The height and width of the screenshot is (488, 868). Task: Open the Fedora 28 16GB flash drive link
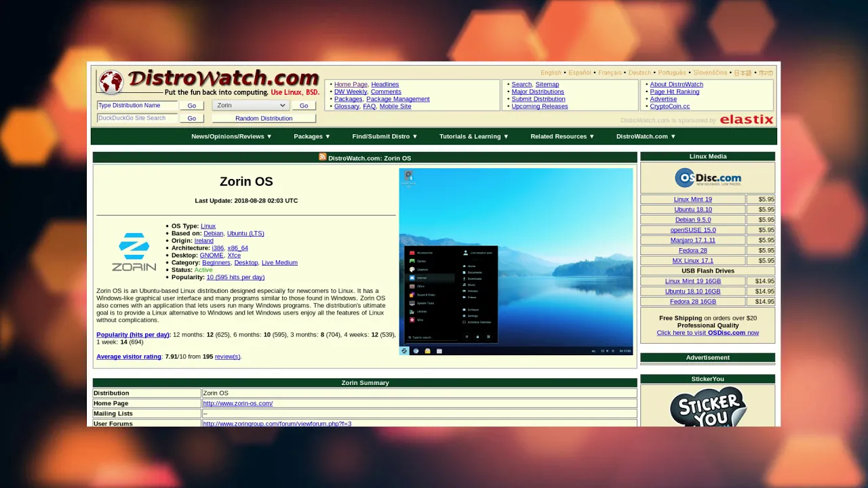pyautogui.click(x=692, y=302)
